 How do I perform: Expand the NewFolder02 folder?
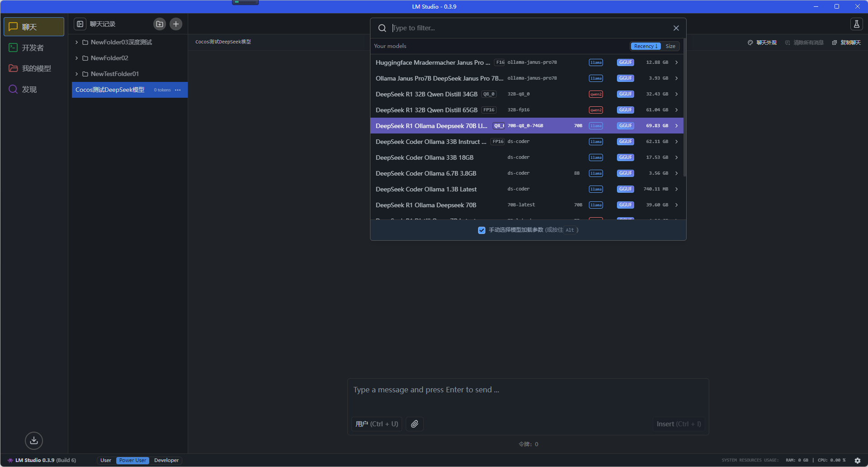click(x=76, y=58)
